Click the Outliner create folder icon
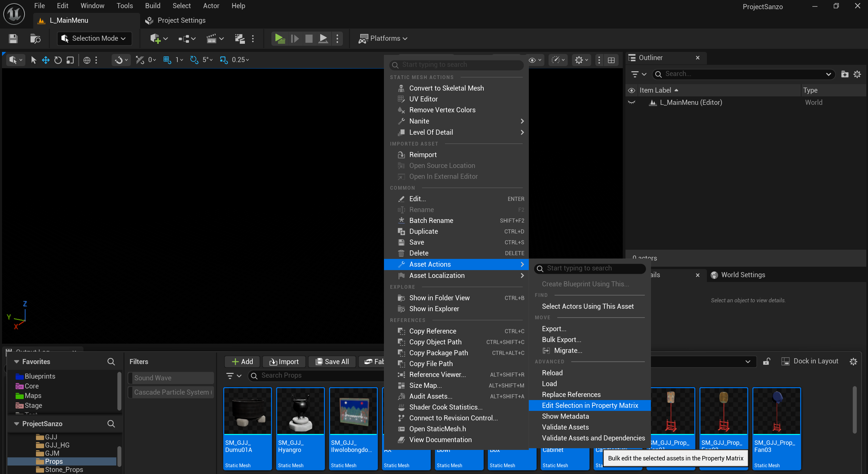 [x=845, y=74]
